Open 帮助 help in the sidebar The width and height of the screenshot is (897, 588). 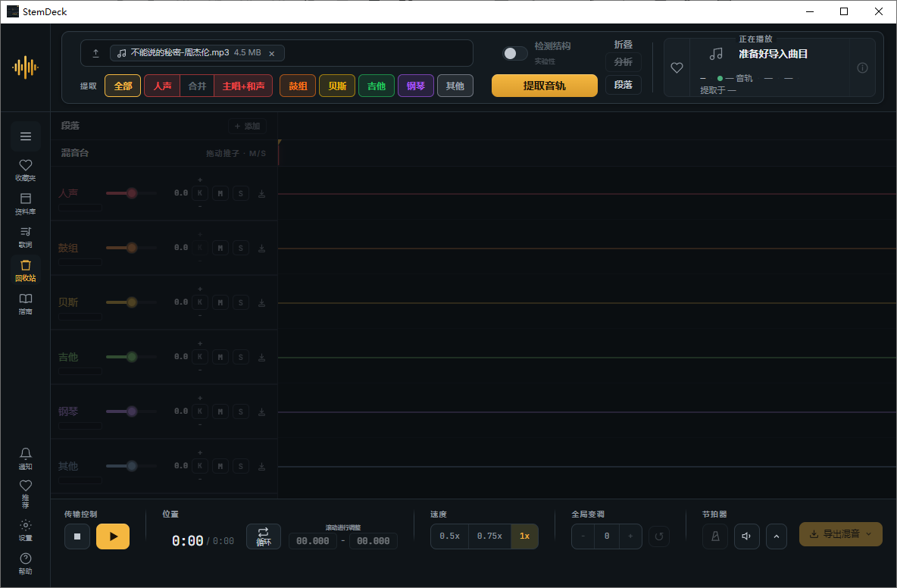coord(26,564)
